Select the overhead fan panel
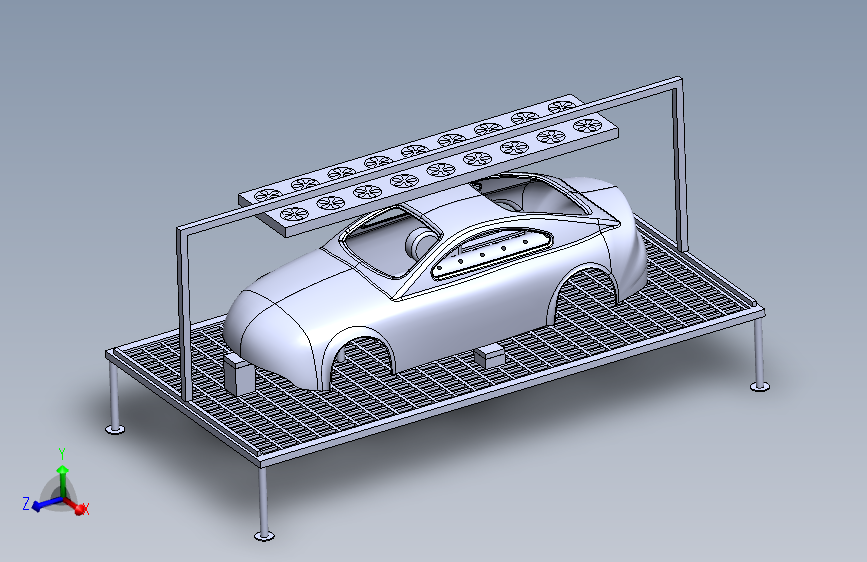 429,165
